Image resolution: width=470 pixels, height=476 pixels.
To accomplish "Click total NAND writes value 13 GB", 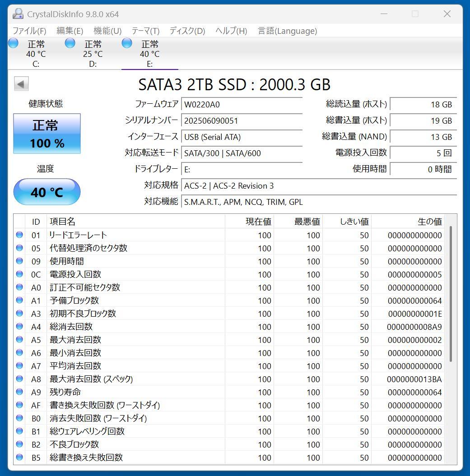I will 423,137.
